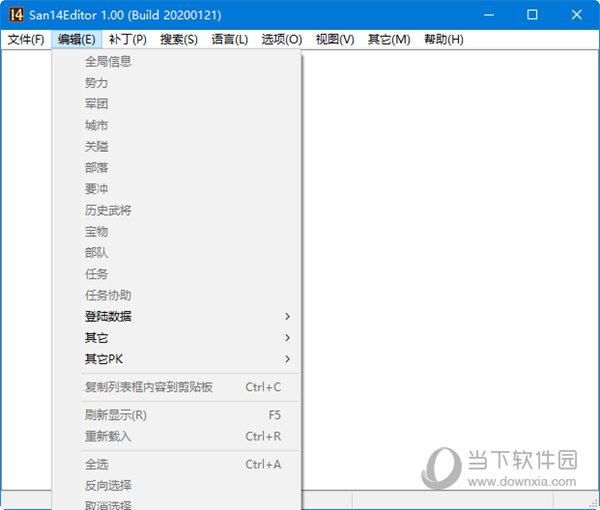Screen dimensions: 600x510
Task: Open the 文件(F) menu
Action: pos(26,39)
